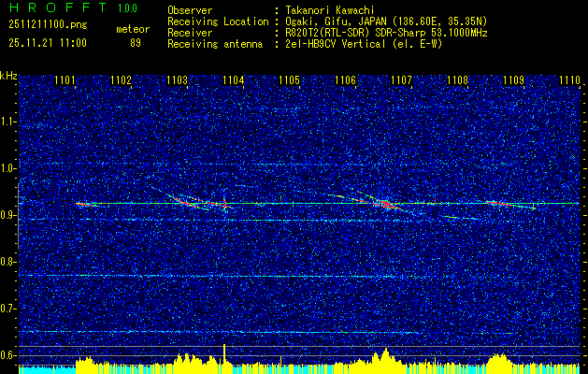This screenshot has height=374, width=588.
Task: Click time marker 1105
Action: pyautogui.click(x=290, y=80)
